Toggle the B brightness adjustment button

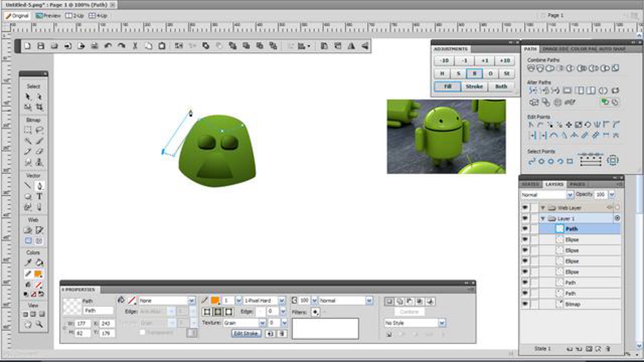(x=474, y=73)
